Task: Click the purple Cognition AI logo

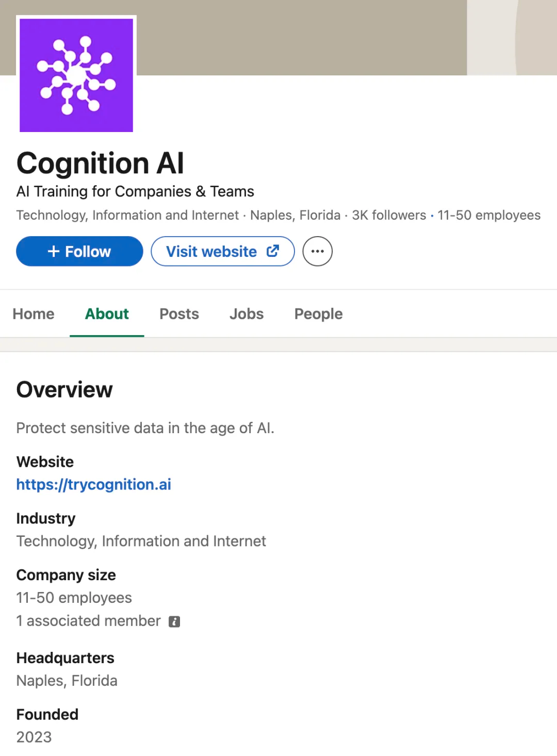Action: pos(76,75)
